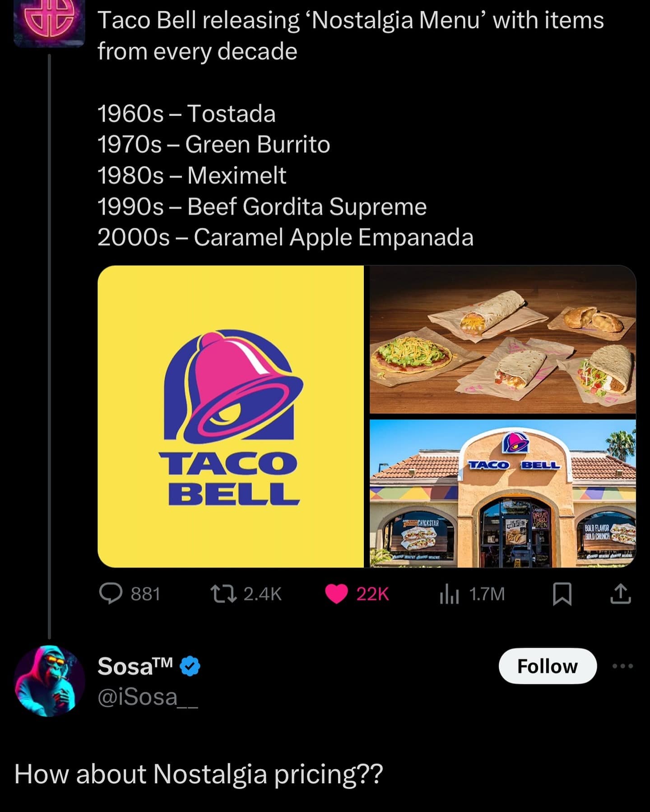Image resolution: width=650 pixels, height=812 pixels.
Task: Repost the Taco Bell tweet
Action: [x=224, y=594]
